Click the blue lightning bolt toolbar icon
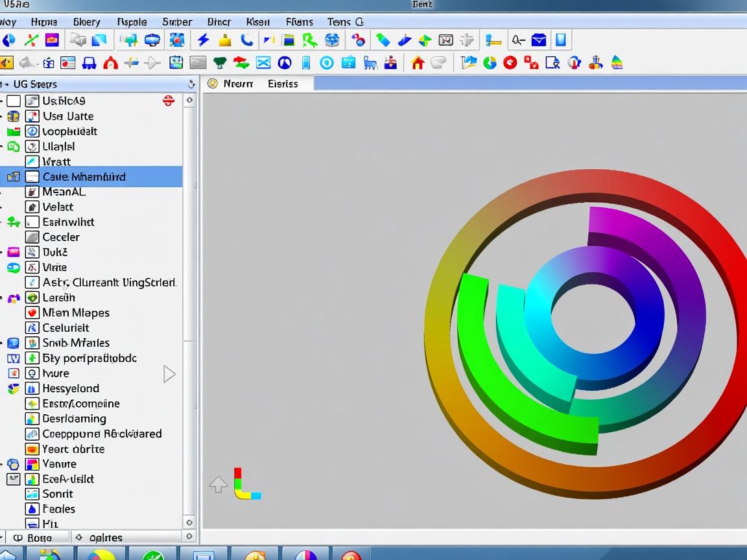The width and height of the screenshot is (747, 560). pyautogui.click(x=203, y=40)
